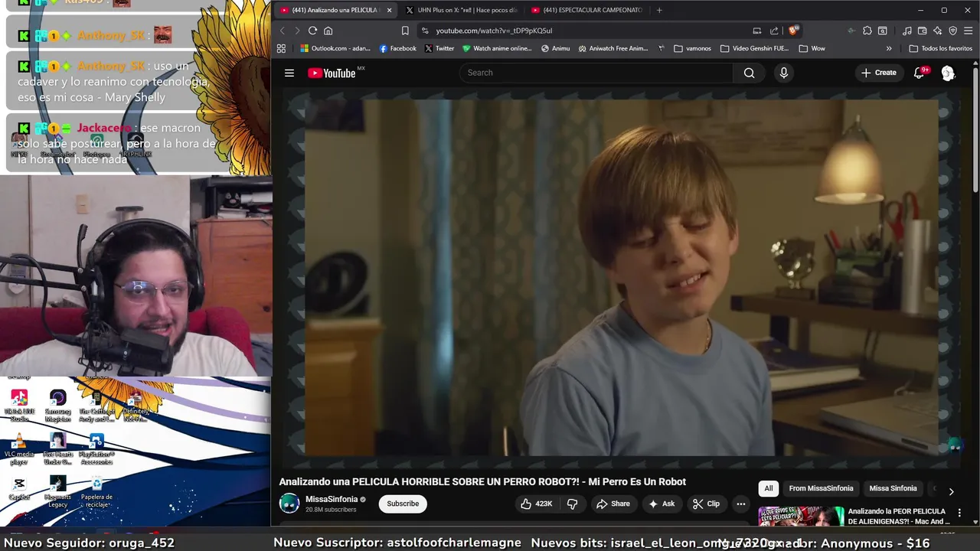Open Outlook.com bookmark
The height and width of the screenshot is (551, 980).
pos(335,48)
